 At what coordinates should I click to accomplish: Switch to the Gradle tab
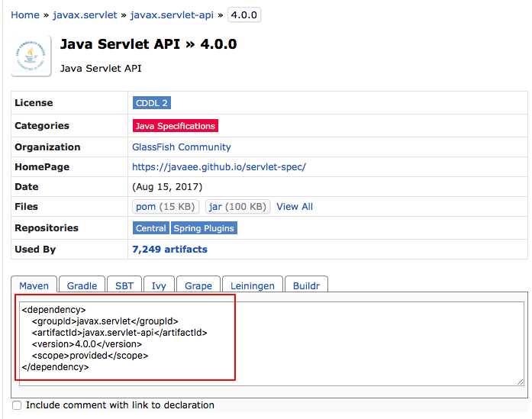(82, 285)
